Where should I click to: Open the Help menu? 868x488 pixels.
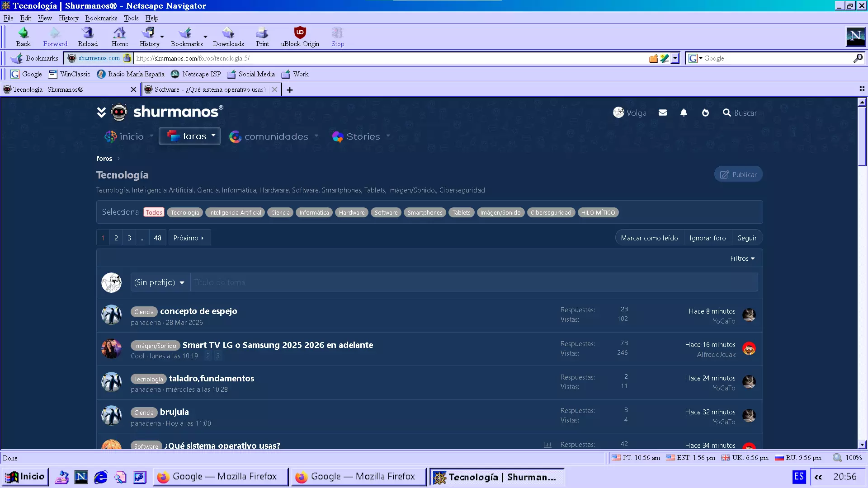[x=151, y=18]
